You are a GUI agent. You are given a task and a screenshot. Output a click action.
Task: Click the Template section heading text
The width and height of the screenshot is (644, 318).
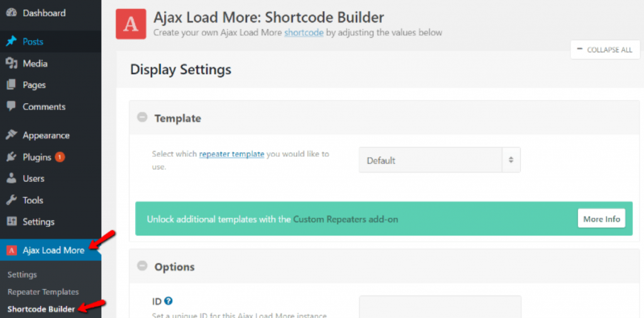point(178,118)
